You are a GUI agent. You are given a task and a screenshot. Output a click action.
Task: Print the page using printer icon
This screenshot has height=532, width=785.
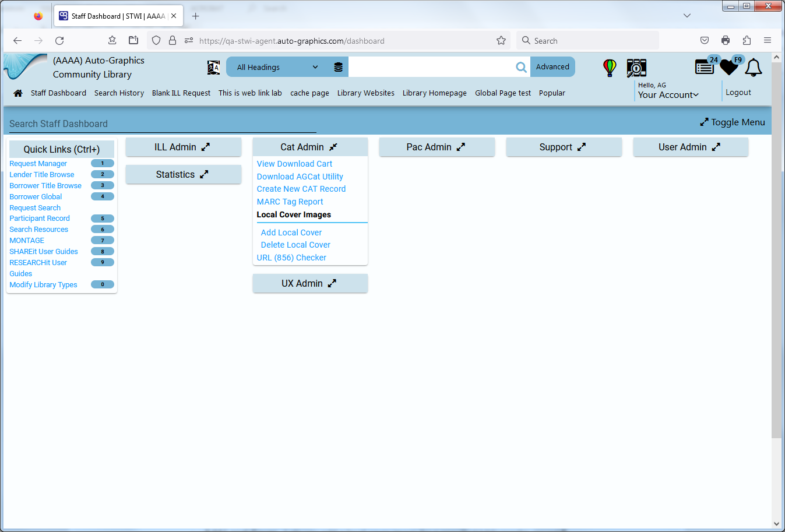point(726,41)
